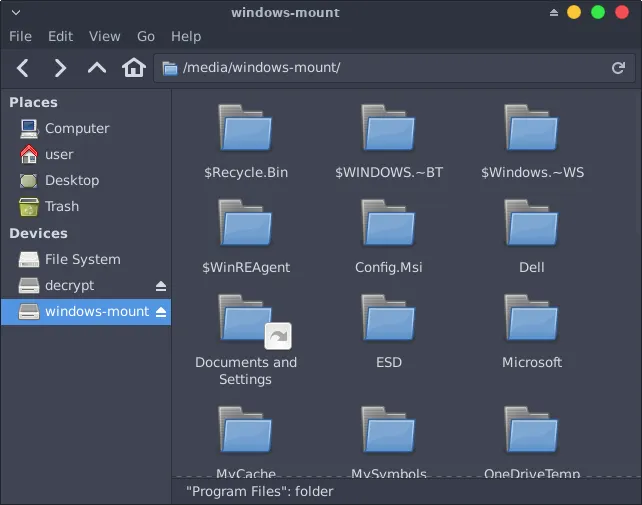Screen dimensions: 642x505
Task: Open the Microsoft folder
Action: click(531, 320)
